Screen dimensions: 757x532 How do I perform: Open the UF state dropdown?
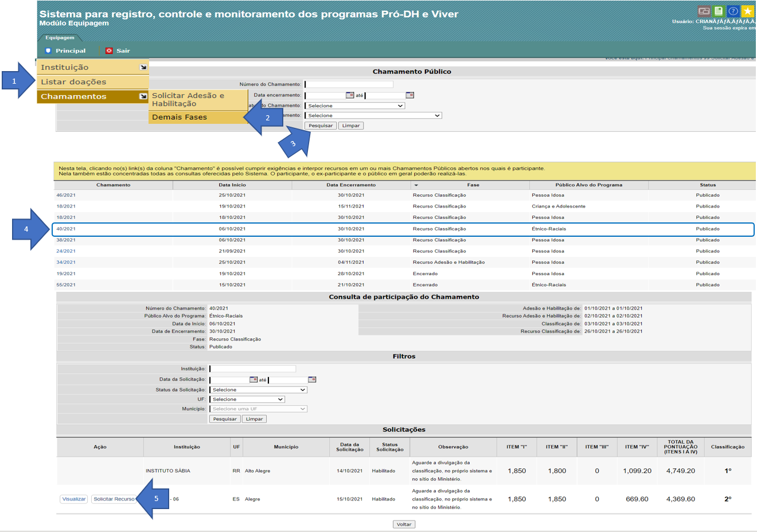tap(247, 400)
